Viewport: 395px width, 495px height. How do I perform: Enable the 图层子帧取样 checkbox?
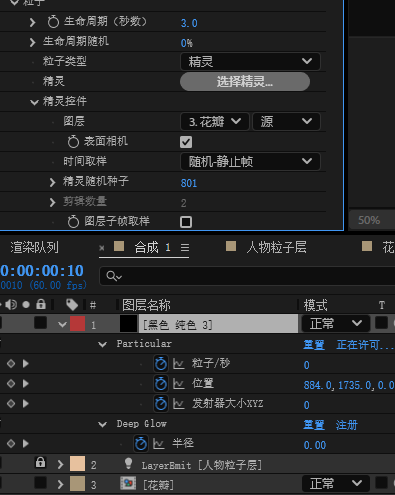(x=186, y=222)
